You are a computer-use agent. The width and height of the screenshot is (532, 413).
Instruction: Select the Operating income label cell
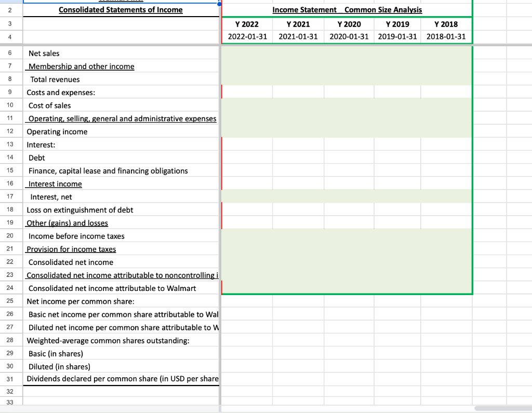pos(57,131)
